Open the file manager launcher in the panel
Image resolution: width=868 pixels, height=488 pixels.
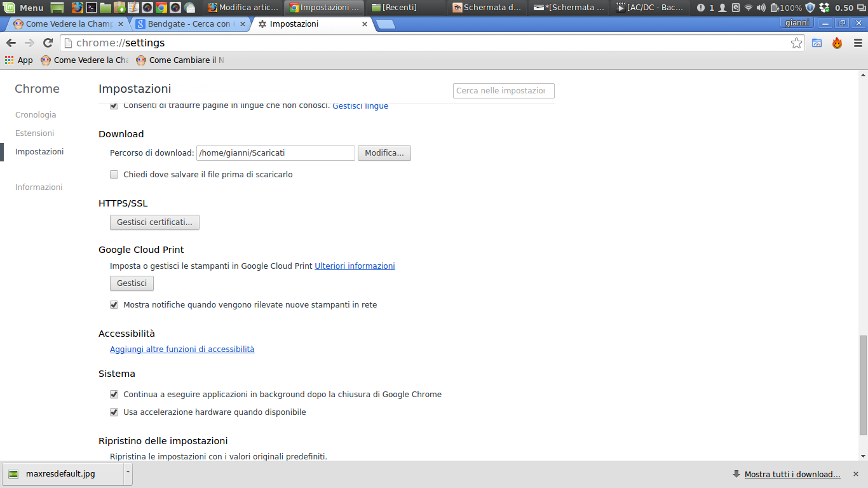[x=105, y=8]
